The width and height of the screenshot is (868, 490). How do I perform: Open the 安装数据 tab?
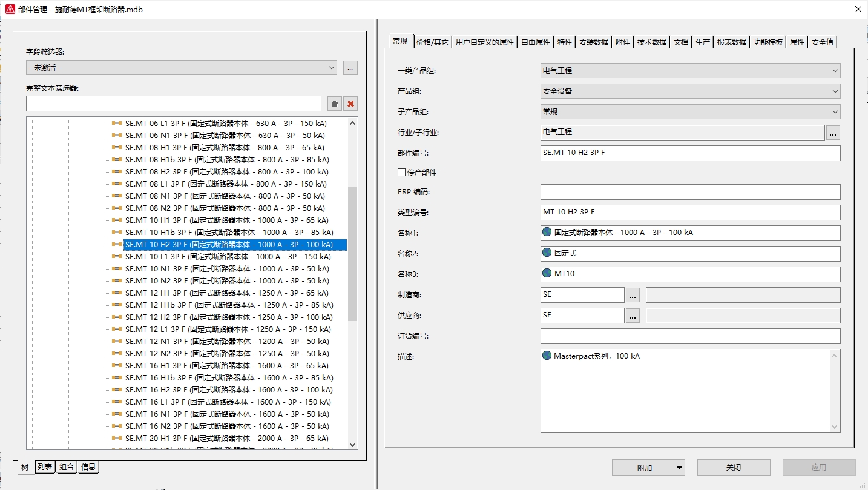[594, 42]
